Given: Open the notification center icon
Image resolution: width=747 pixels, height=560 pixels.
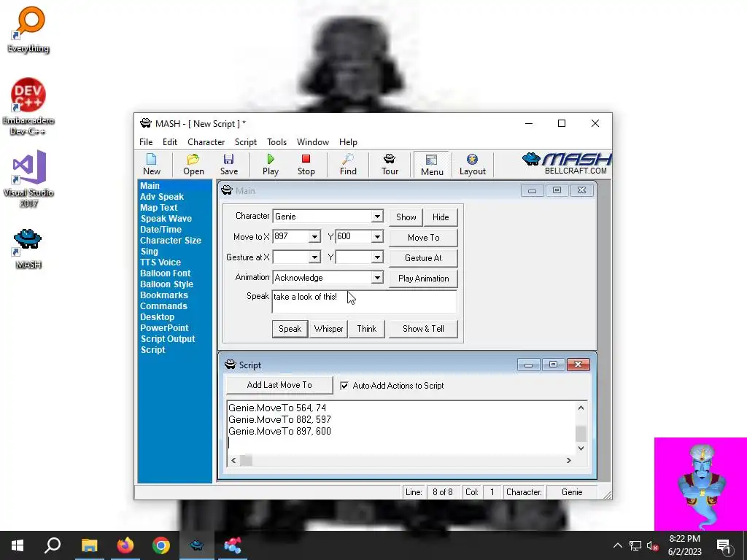Looking at the screenshot, I should (x=724, y=546).
